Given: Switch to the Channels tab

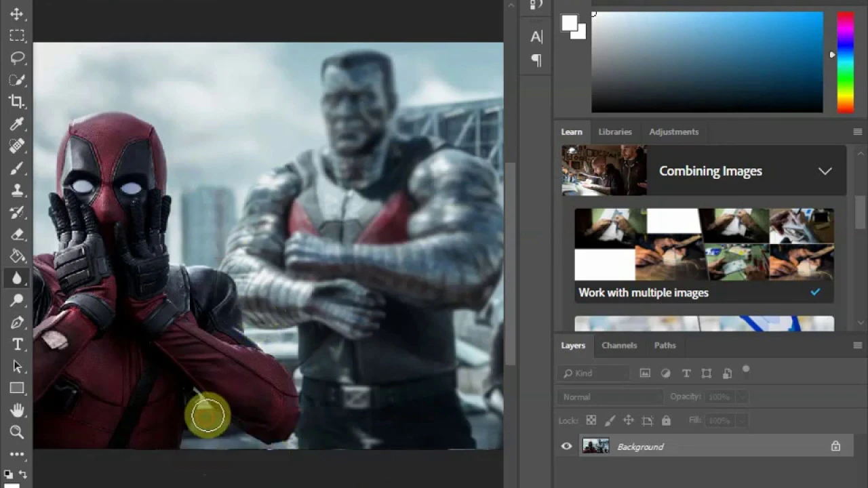Looking at the screenshot, I should 619,345.
